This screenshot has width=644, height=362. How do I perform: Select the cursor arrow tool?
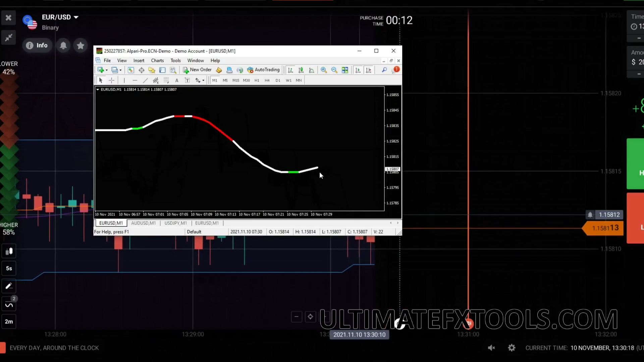(101, 80)
